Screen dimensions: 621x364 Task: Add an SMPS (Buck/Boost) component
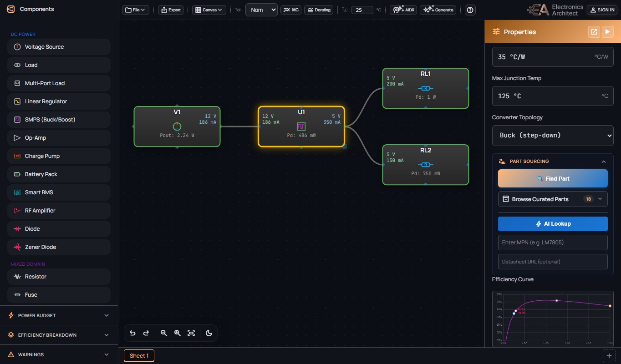click(59, 120)
